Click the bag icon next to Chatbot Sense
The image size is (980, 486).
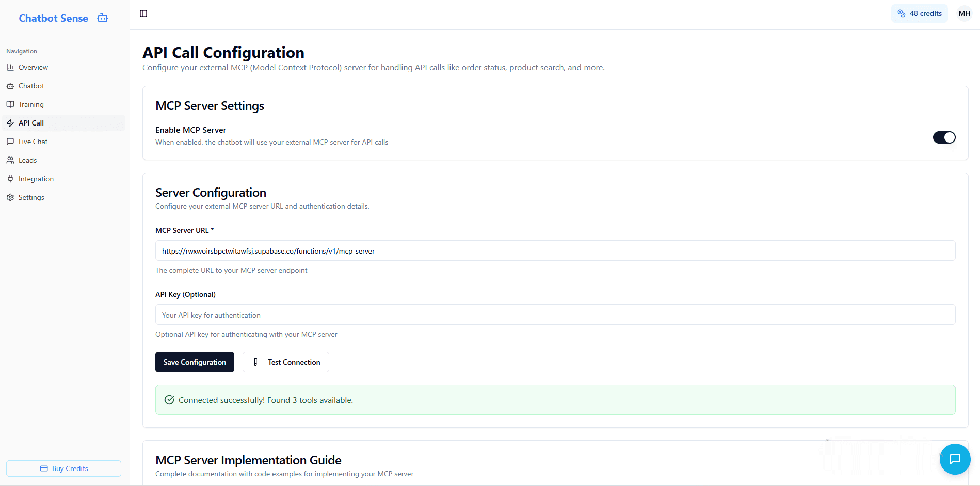[102, 18]
